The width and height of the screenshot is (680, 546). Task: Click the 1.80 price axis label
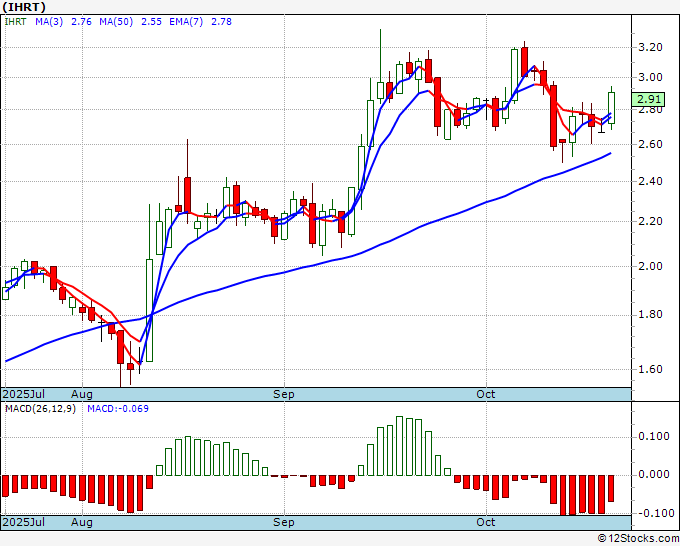(651, 315)
